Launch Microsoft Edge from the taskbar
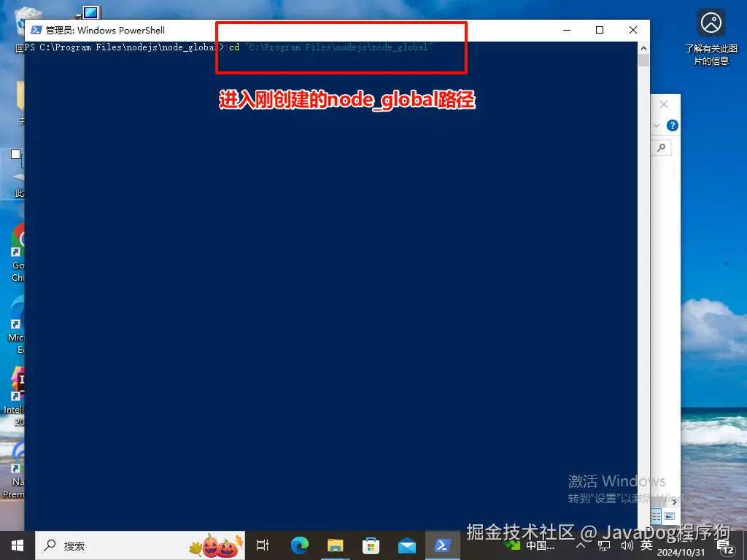The image size is (747, 560). coord(300,545)
